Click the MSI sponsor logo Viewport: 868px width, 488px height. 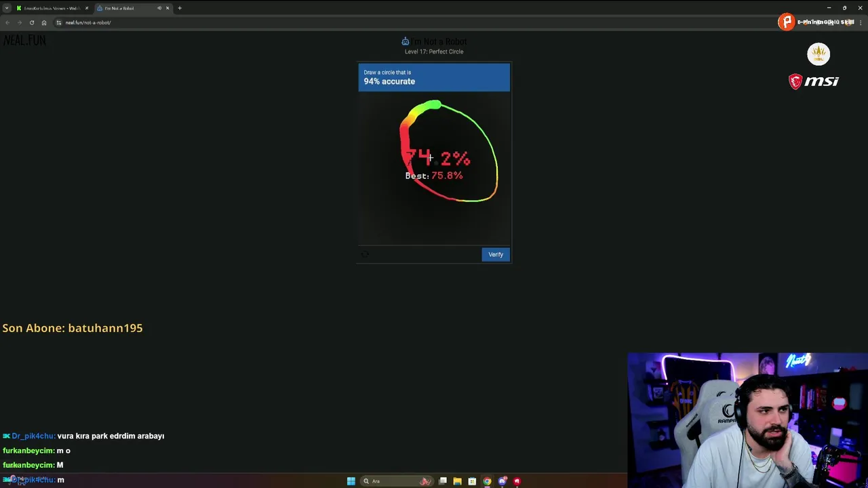(x=814, y=81)
